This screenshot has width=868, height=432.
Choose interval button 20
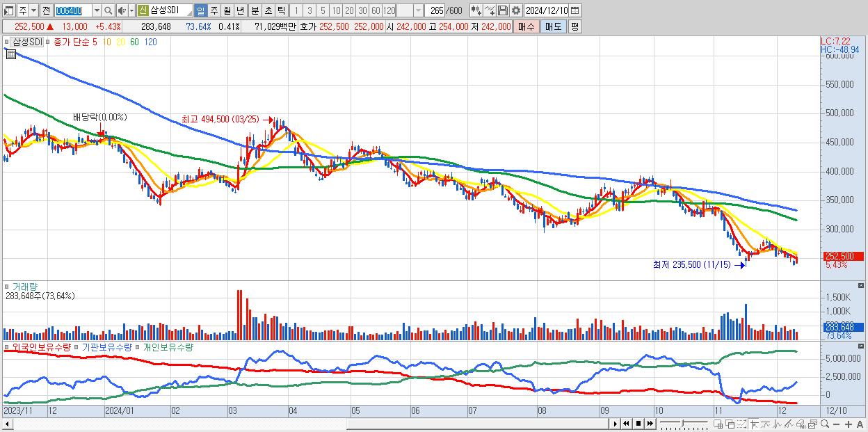coord(349,10)
